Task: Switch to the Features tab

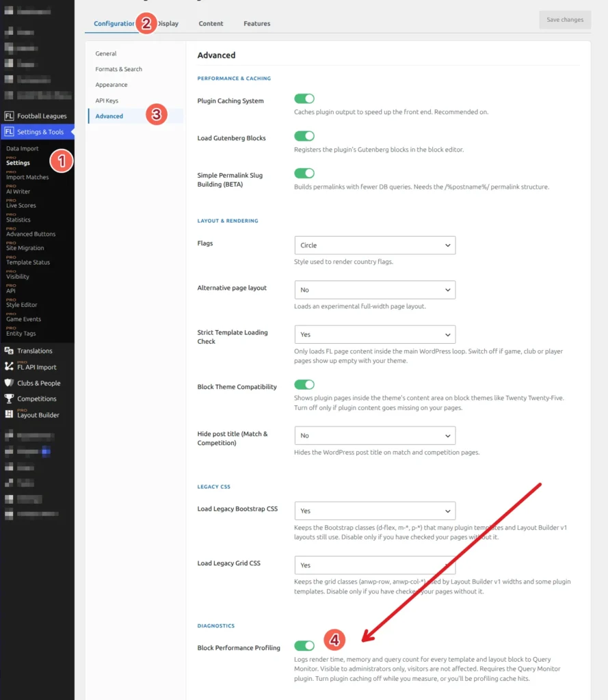Action: (x=257, y=23)
